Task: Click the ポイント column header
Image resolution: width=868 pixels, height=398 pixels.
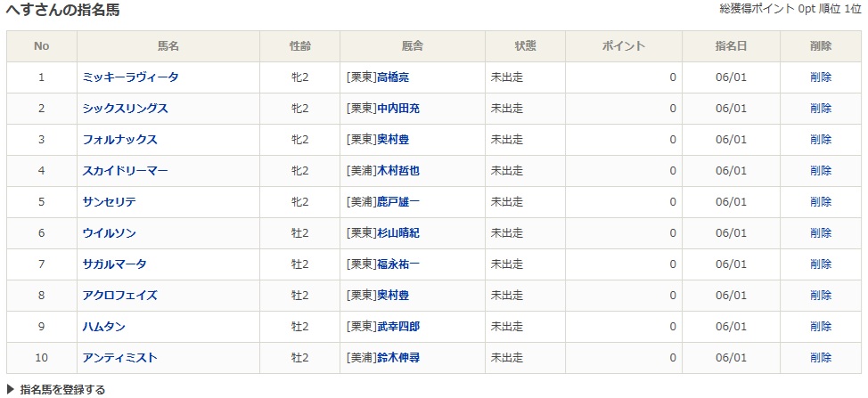Action: 624,46
